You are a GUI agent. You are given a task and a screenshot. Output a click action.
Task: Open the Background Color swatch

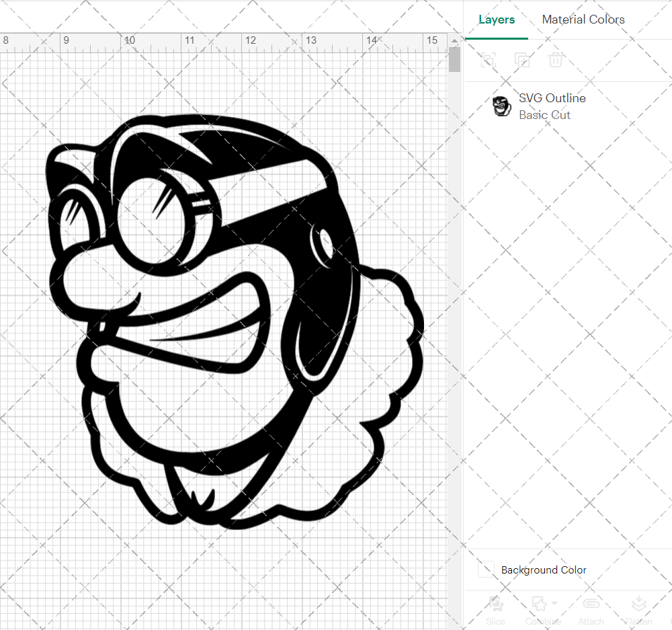(x=486, y=569)
